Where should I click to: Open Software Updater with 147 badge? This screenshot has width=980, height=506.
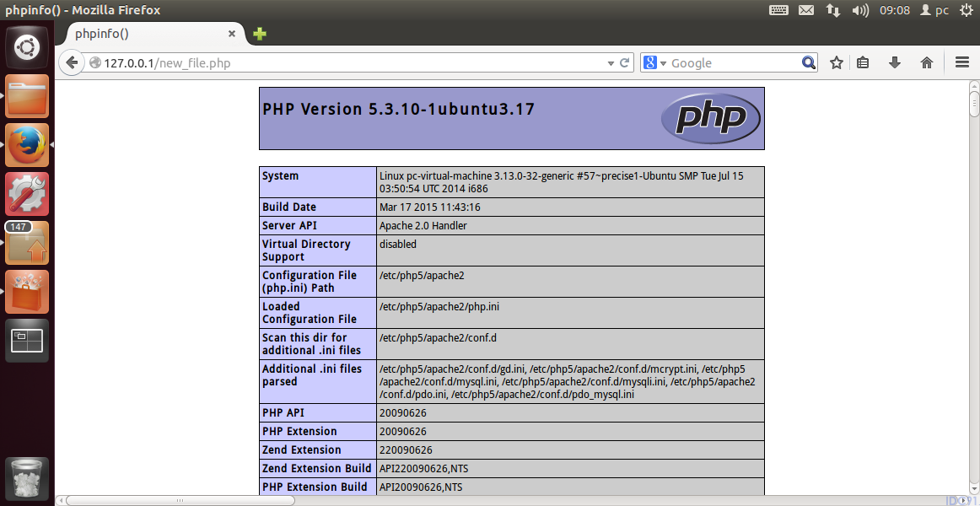tap(27, 243)
